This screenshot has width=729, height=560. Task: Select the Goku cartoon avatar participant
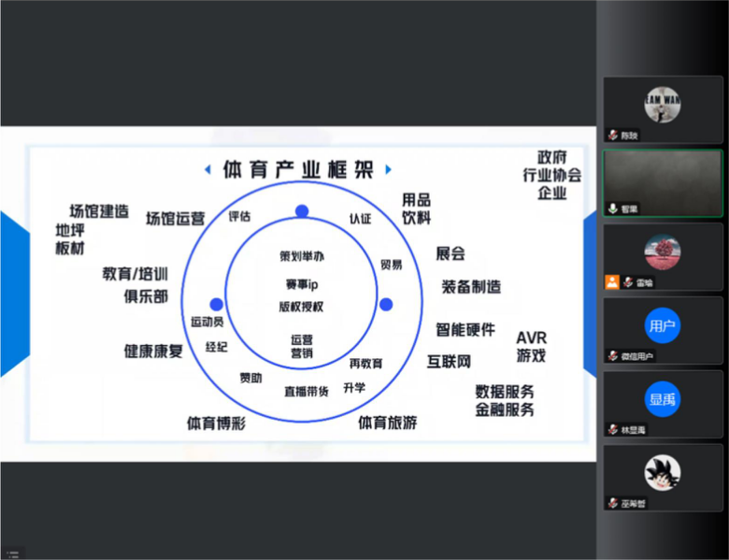click(662, 473)
